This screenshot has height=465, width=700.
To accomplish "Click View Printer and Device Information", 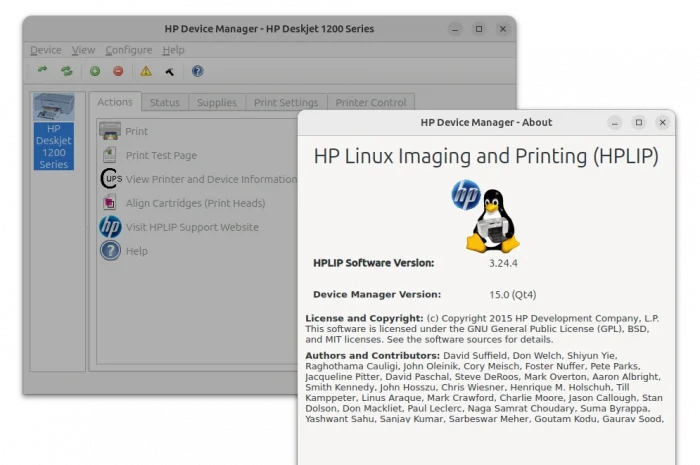I will (210, 179).
